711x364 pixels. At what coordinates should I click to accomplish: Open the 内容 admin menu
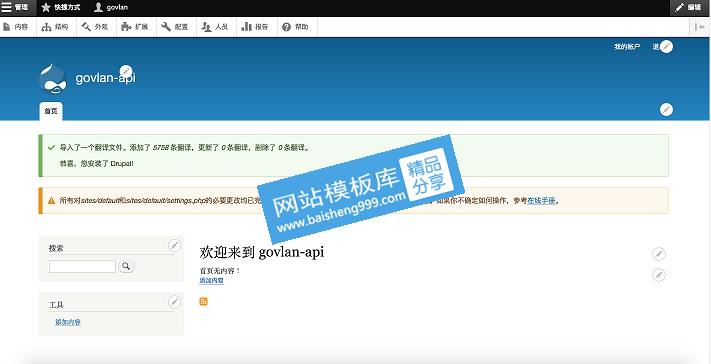click(16, 27)
